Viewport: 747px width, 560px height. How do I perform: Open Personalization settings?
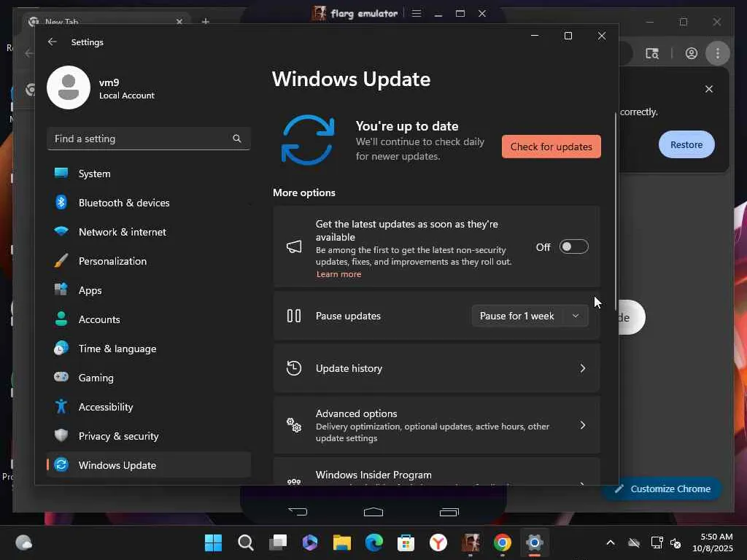click(149, 261)
